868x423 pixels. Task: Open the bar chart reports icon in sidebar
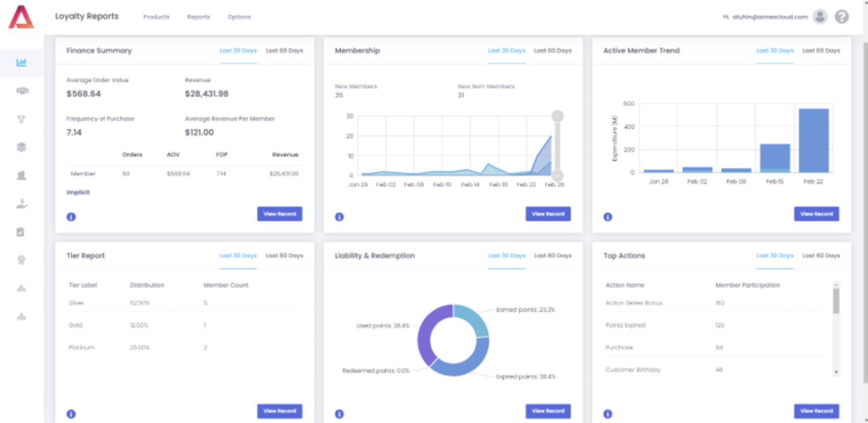(21, 62)
